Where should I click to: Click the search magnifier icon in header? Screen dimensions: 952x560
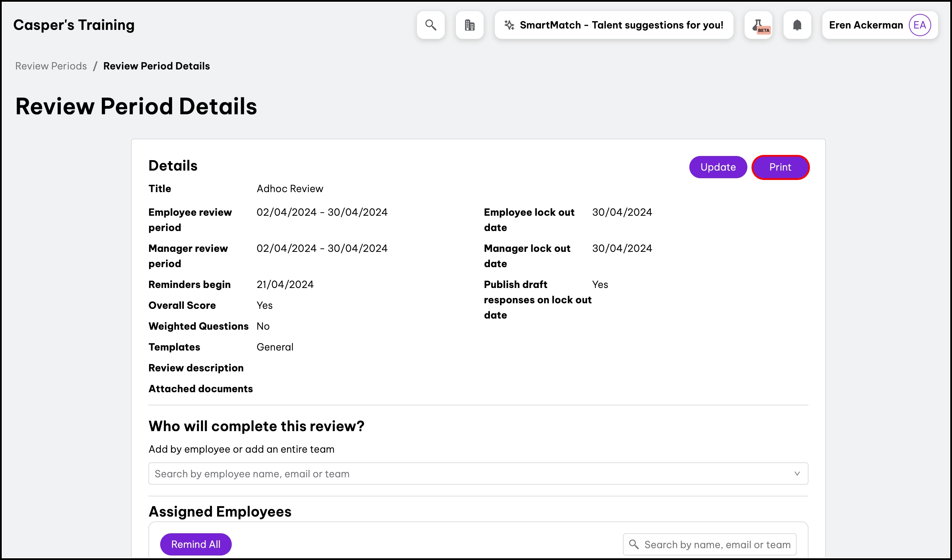431,25
